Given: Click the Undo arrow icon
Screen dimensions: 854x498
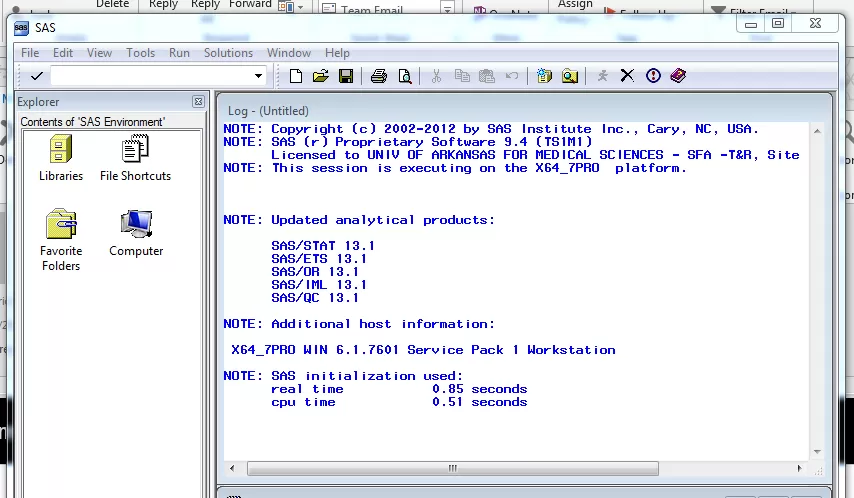Looking at the screenshot, I should (512, 76).
